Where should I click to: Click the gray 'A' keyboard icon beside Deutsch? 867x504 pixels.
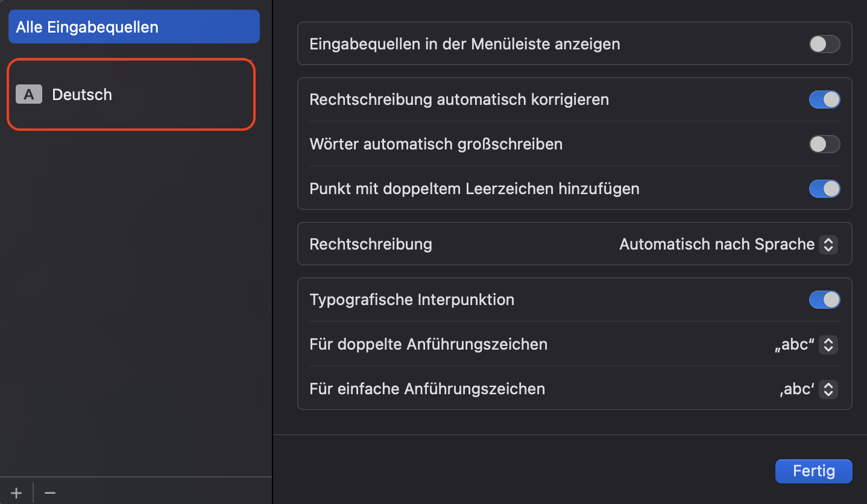point(29,95)
